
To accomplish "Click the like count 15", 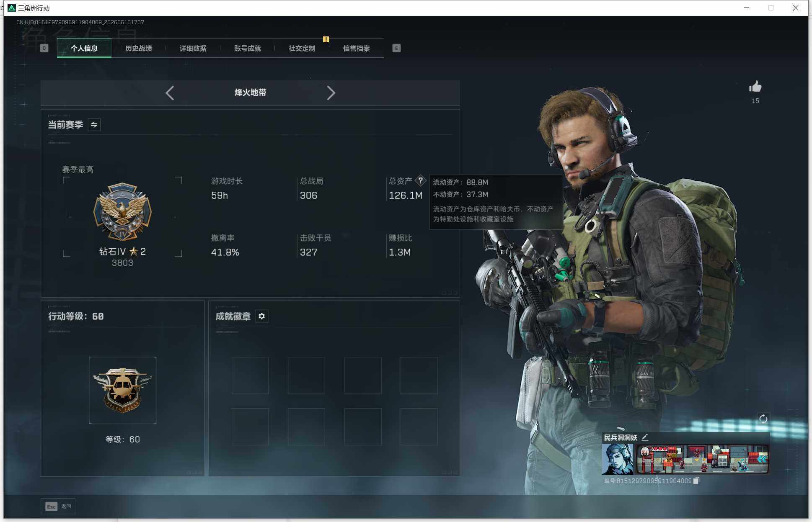I will 755,101.
